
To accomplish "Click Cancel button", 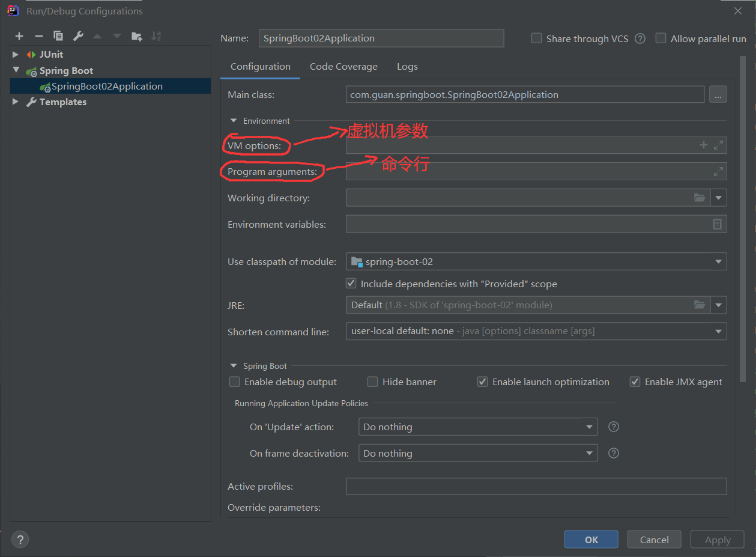I will tap(655, 540).
